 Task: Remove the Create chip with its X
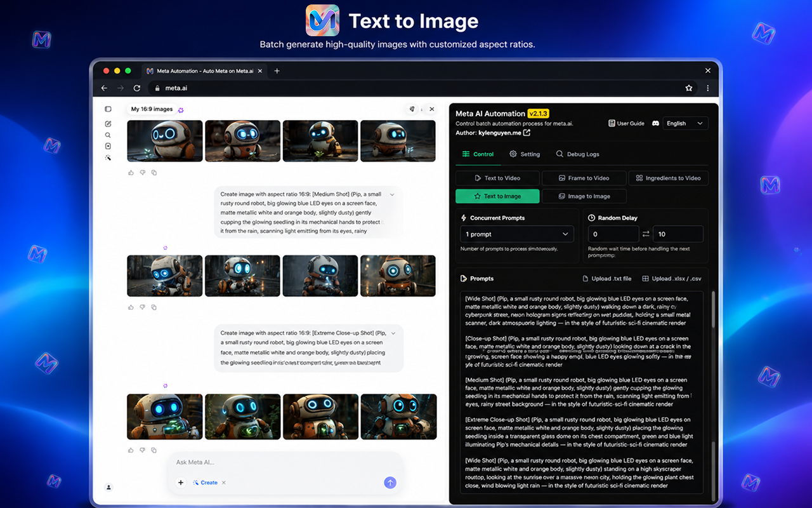click(224, 483)
